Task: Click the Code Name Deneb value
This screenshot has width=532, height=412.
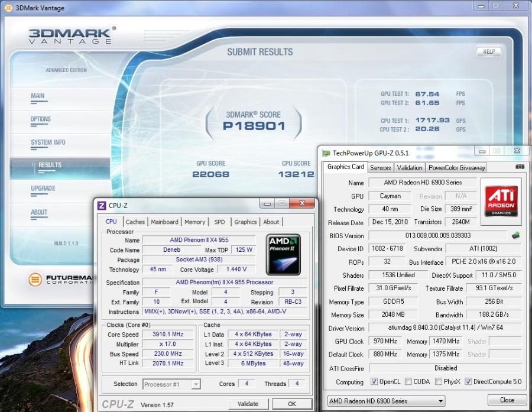Action: [171, 250]
